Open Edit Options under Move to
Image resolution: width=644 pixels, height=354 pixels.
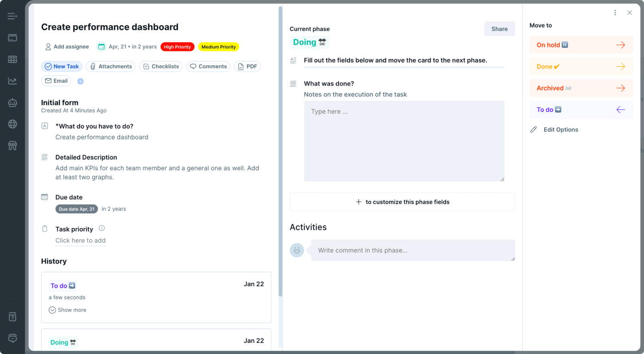click(x=561, y=129)
